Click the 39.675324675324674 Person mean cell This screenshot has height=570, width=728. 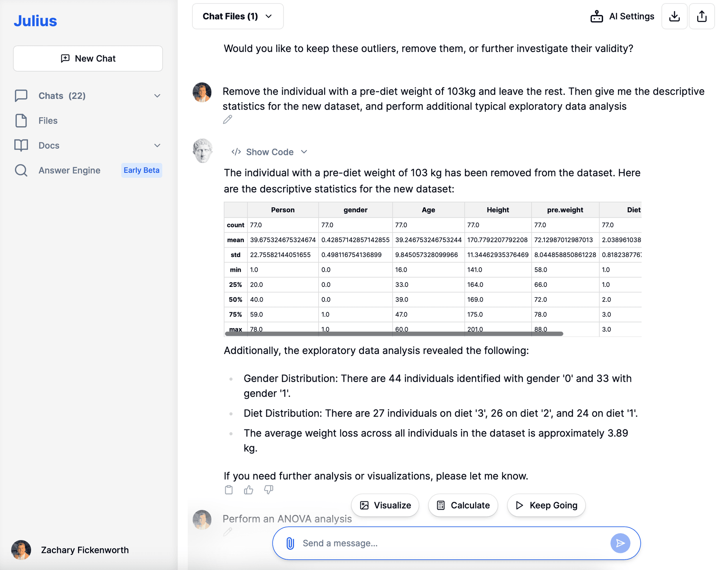coord(283,240)
